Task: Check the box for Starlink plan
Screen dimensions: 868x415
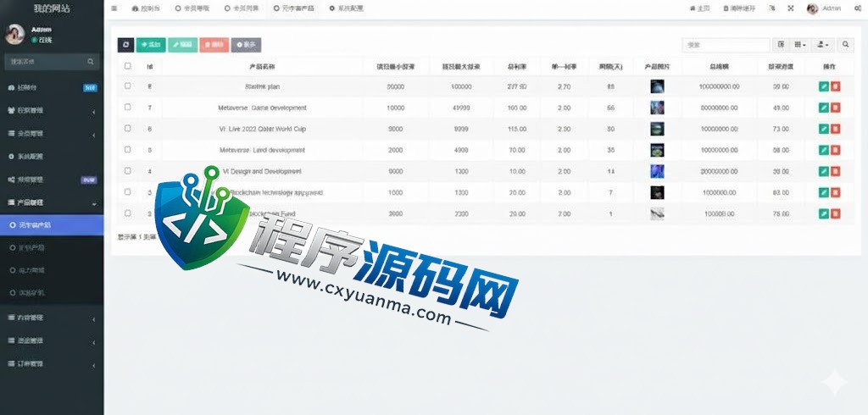Action: click(128, 86)
